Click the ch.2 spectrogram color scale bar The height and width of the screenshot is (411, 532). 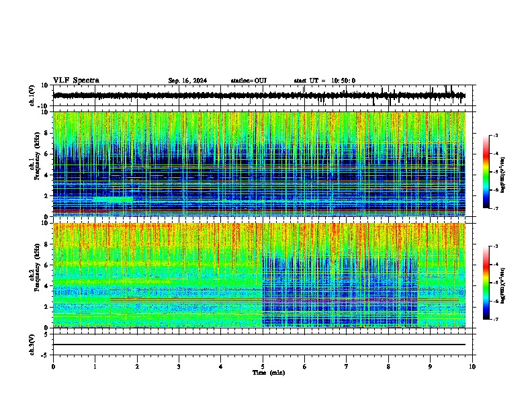pyautogui.click(x=486, y=283)
